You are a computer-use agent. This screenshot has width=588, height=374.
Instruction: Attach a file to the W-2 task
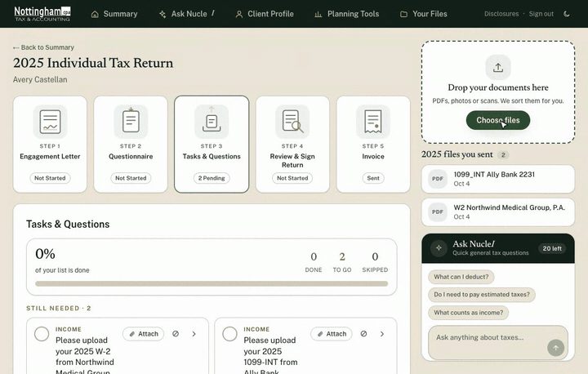[143, 333]
